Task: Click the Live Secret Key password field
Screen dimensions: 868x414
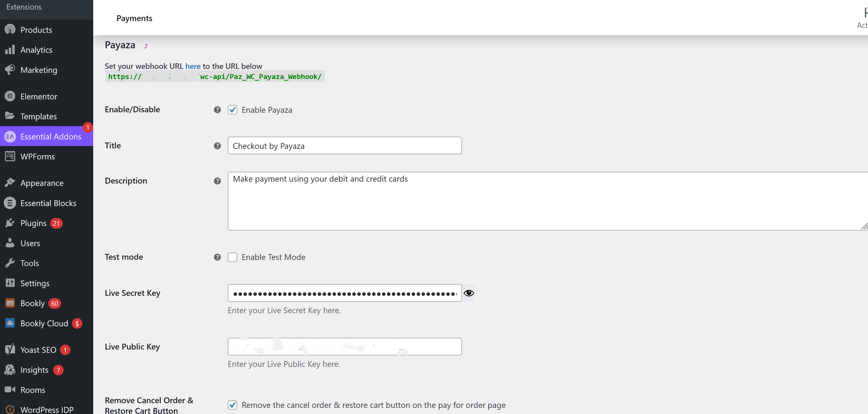Action: click(x=345, y=293)
